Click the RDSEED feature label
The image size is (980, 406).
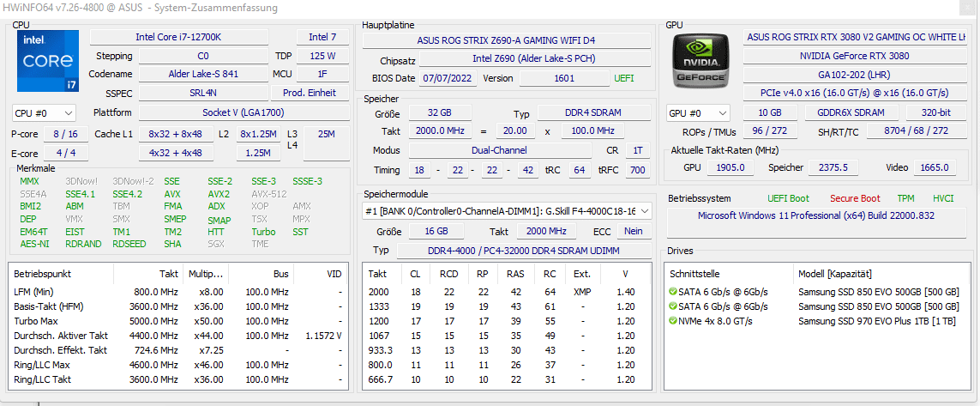[129, 244]
